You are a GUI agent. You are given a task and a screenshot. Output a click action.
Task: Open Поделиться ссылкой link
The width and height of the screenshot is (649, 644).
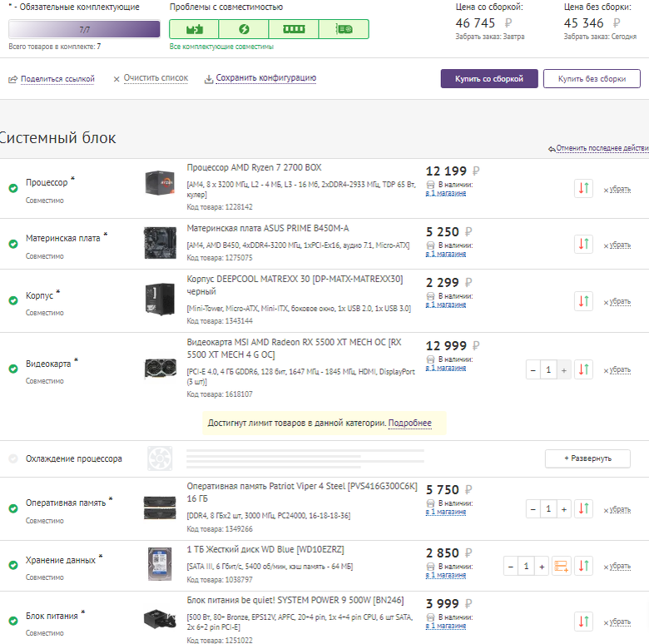(x=57, y=79)
